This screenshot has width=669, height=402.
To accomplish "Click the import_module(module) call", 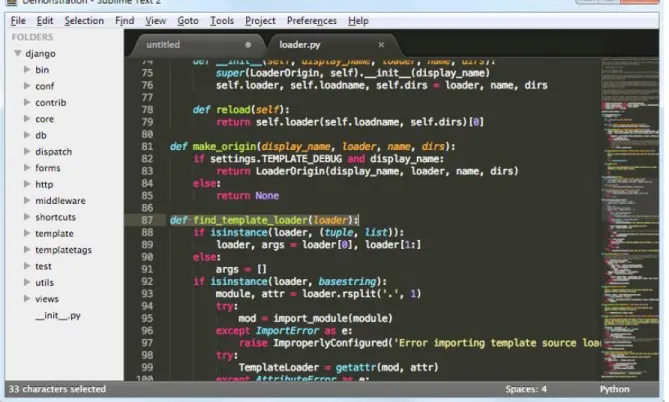I will 332,318.
